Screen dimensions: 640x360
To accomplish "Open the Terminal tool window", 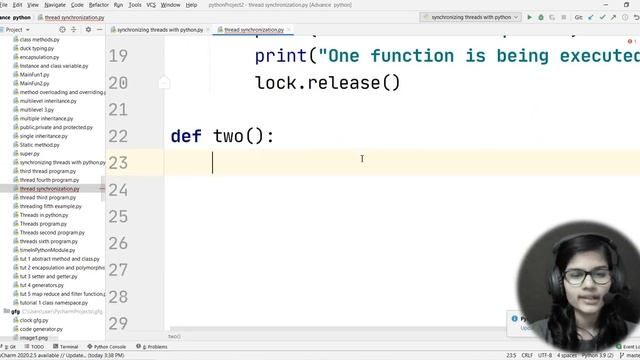I will point(66,347).
